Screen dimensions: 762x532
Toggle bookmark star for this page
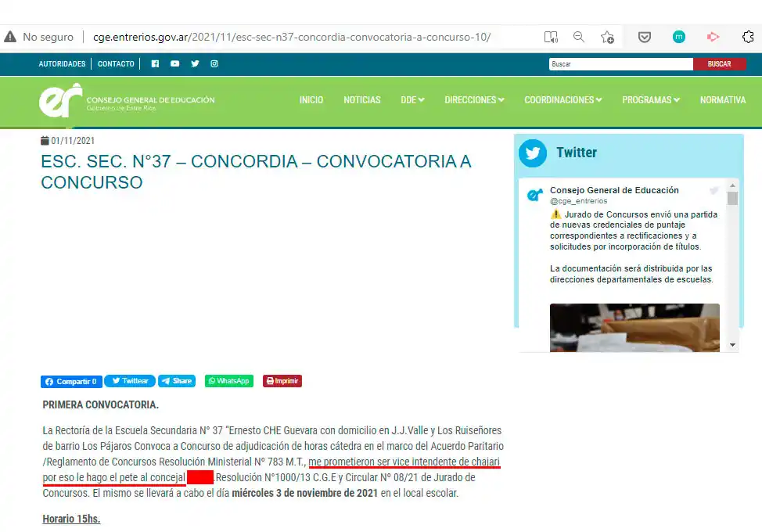point(608,37)
